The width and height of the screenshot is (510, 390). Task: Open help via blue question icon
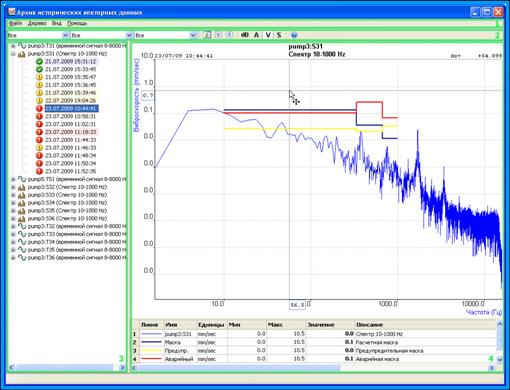point(294,35)
